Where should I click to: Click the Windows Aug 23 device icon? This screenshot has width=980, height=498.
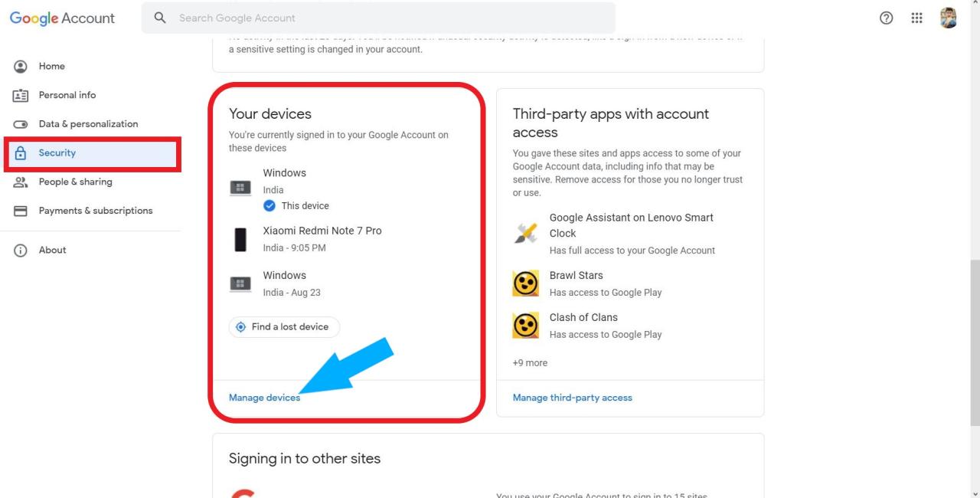(240, 283)
